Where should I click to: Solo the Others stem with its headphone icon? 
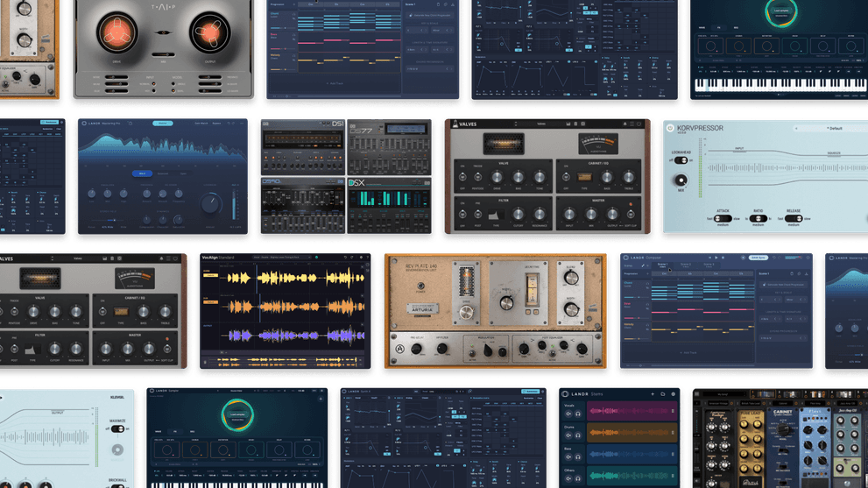578,478
